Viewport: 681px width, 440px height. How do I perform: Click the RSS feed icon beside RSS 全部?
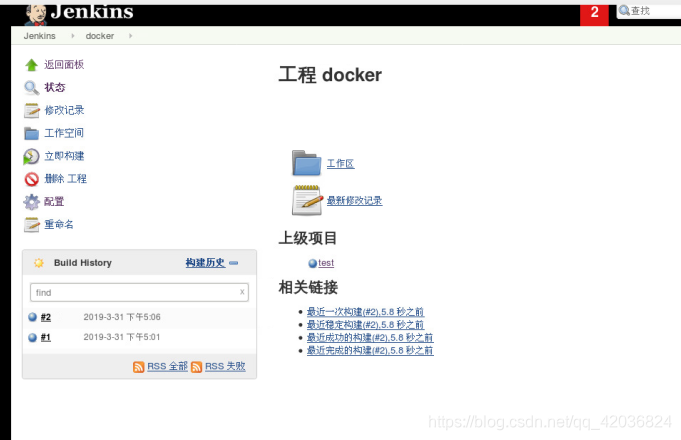[x=139, y=367]
